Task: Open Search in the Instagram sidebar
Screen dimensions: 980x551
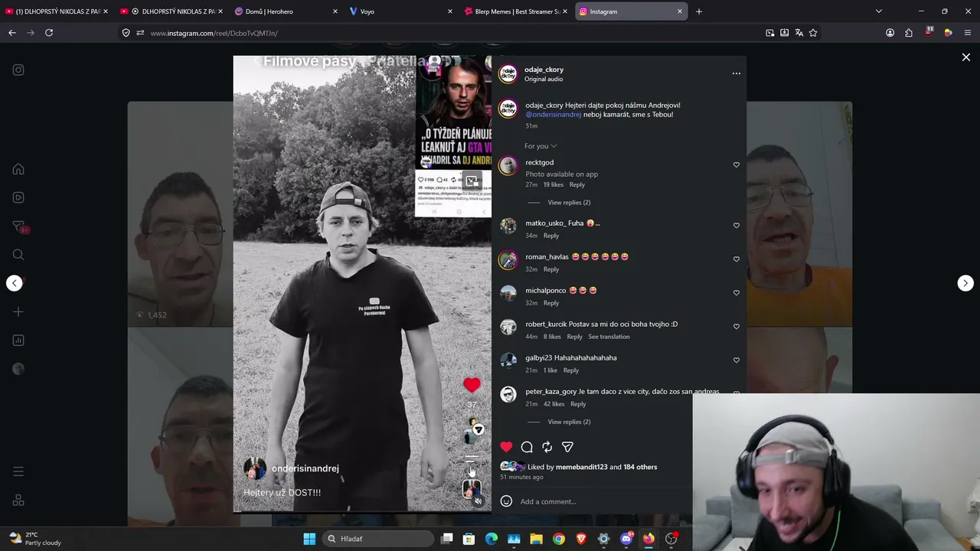Action: 18,255
